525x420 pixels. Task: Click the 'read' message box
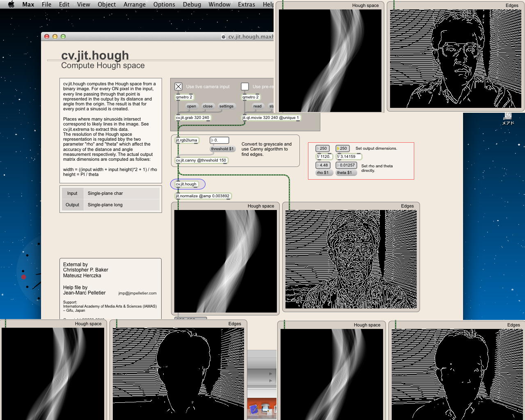point(257,106)
